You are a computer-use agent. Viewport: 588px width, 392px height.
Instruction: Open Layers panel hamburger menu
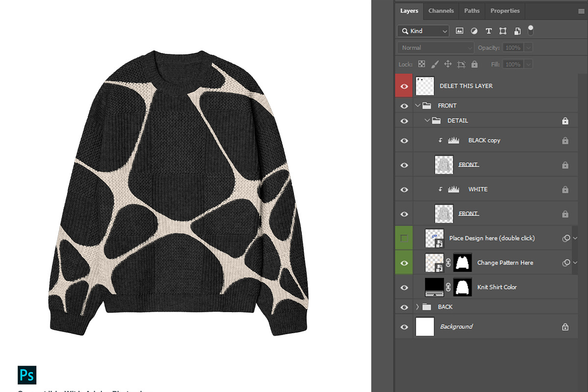pos(581,11)
